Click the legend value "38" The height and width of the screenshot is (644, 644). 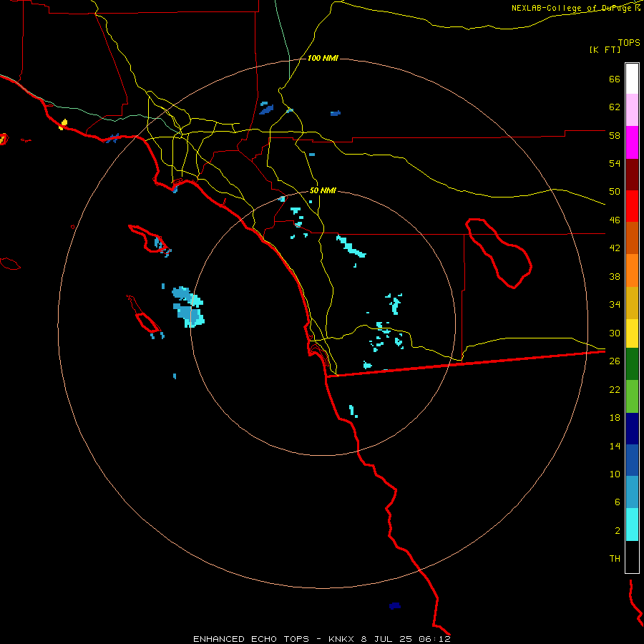coord(615,276)
